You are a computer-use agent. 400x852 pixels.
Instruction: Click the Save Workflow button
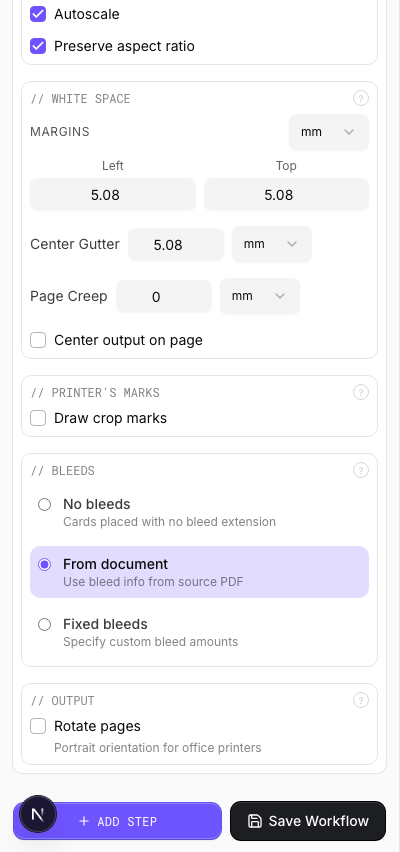pos(308,820)
